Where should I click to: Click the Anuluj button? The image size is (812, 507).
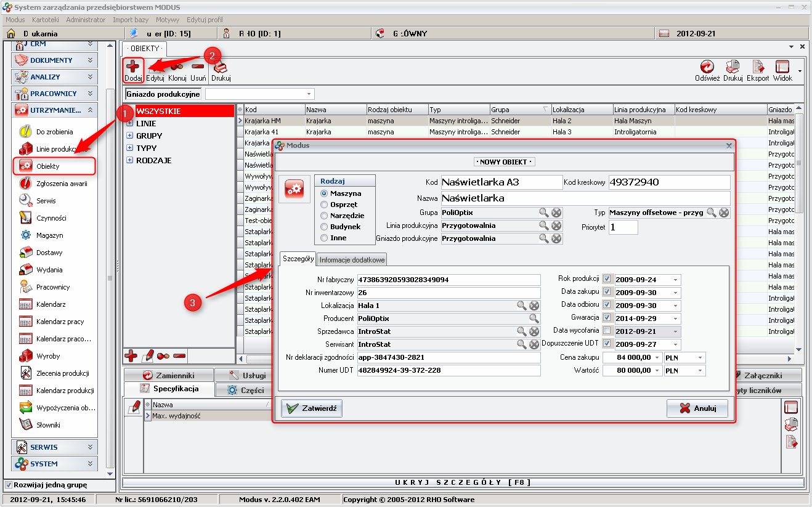[697, 408]
